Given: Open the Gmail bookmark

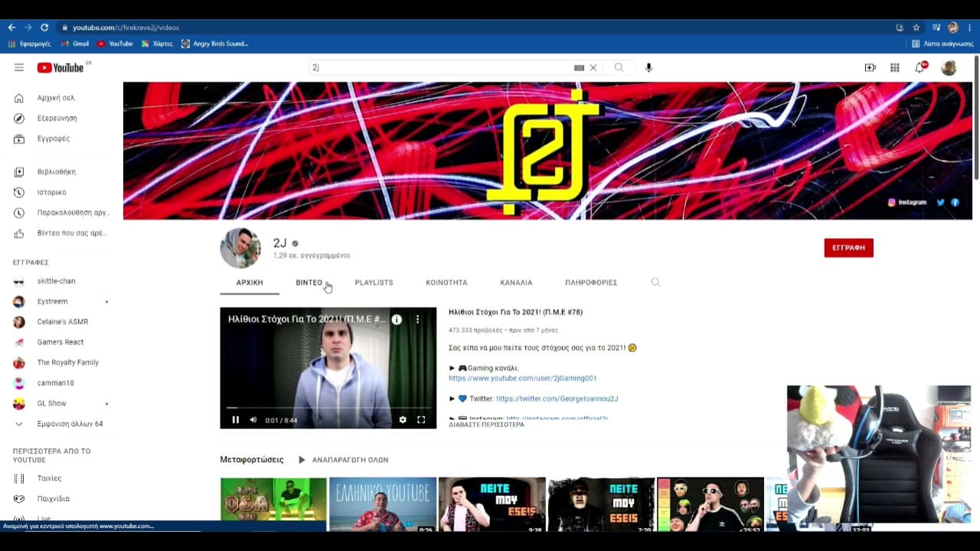Looking at the screenshot, I should click(x=75, y=44).
